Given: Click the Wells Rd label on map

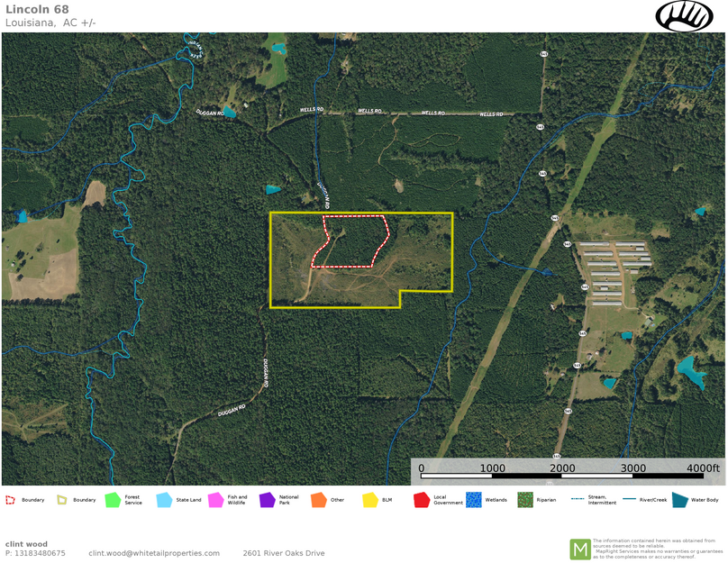Looking at the screenshot, I should tap(368, 112).
